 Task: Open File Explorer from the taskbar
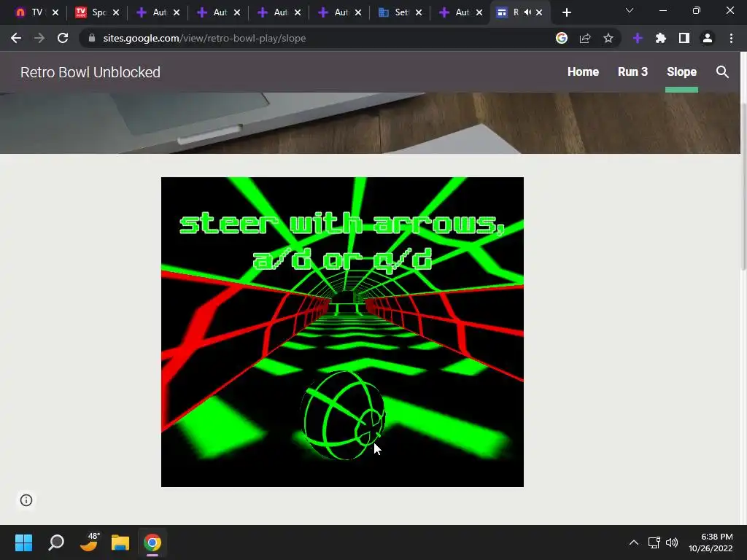click(120, 542)
